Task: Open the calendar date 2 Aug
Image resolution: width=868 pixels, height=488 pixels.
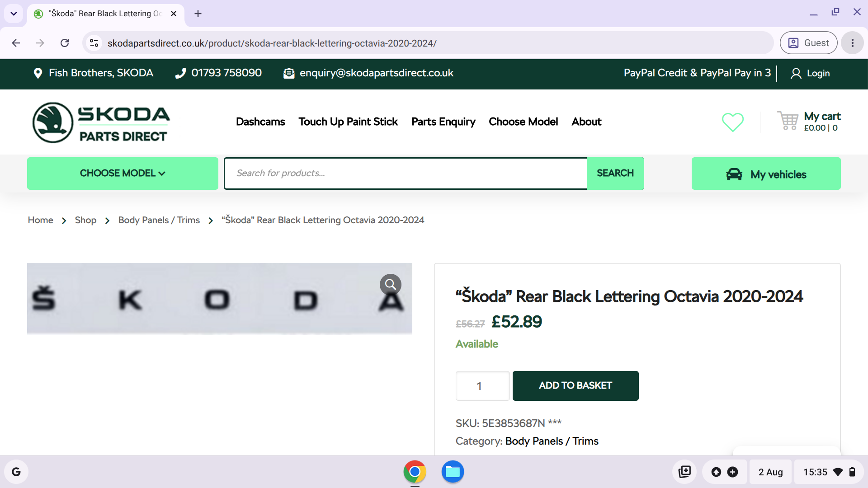Action: tap(770, 472)
